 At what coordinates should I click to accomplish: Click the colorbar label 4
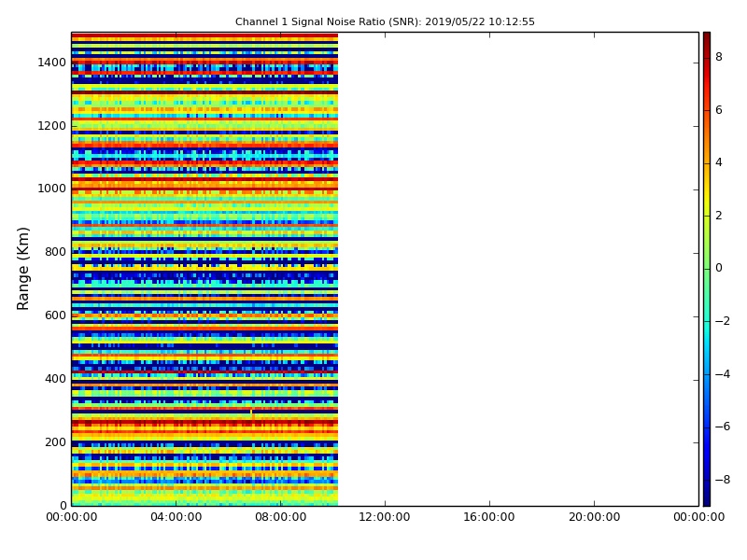(x=719, y=162)
